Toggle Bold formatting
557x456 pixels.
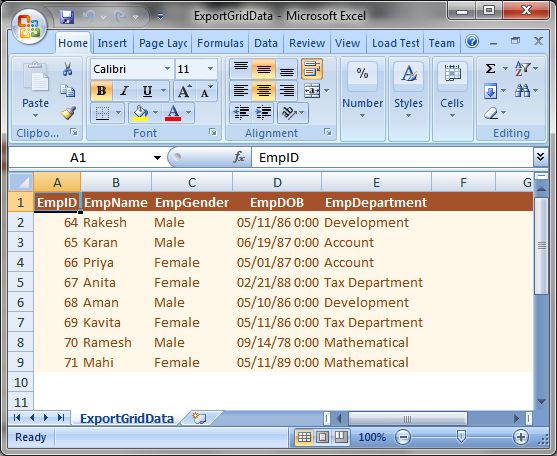pos(102,91)
